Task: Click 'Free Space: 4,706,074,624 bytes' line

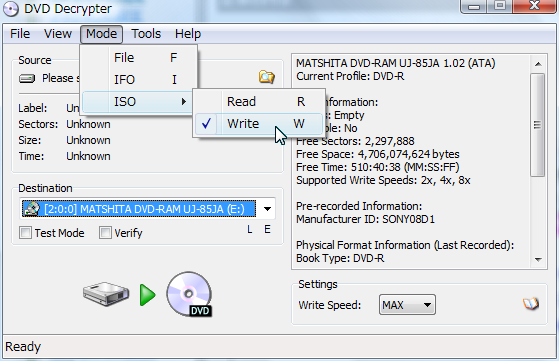Action: (x=378, y=154)
